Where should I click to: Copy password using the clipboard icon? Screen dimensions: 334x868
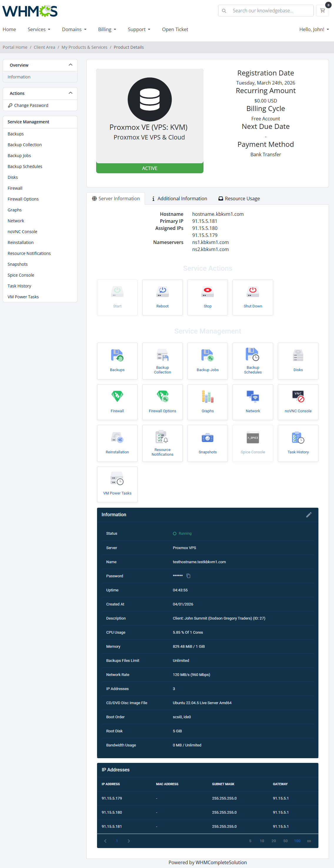[188, 576]
